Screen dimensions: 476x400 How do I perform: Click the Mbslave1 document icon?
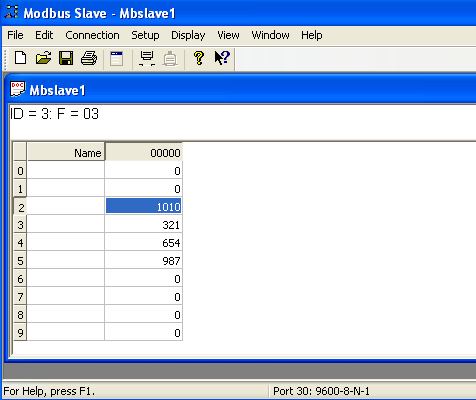click(x=17, y=89)
